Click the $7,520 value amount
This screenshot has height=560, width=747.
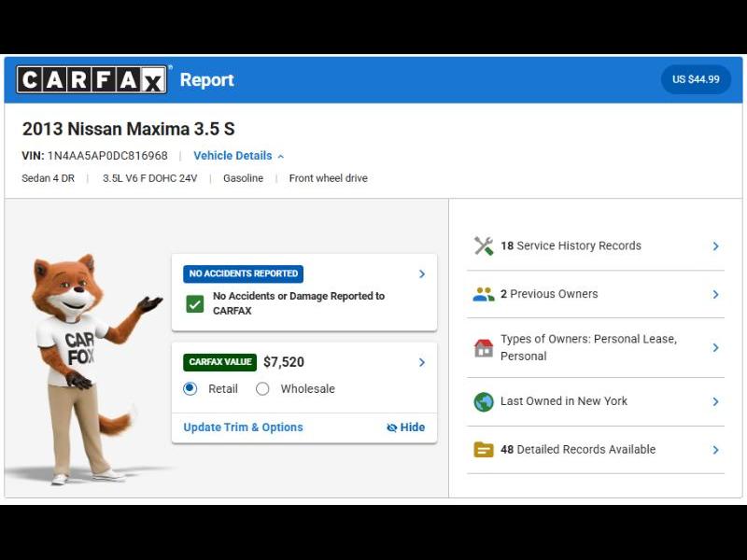(x=284, y=362)
